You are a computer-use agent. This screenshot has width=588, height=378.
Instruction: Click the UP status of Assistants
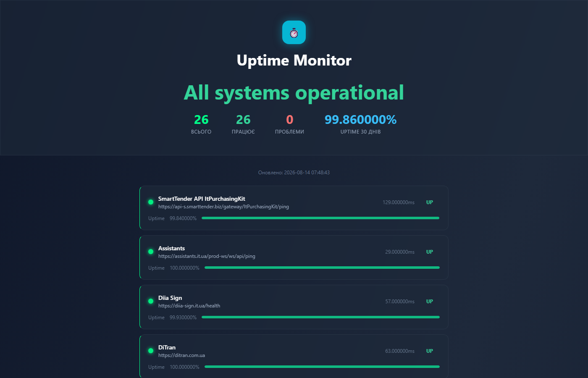pos(430,252)
